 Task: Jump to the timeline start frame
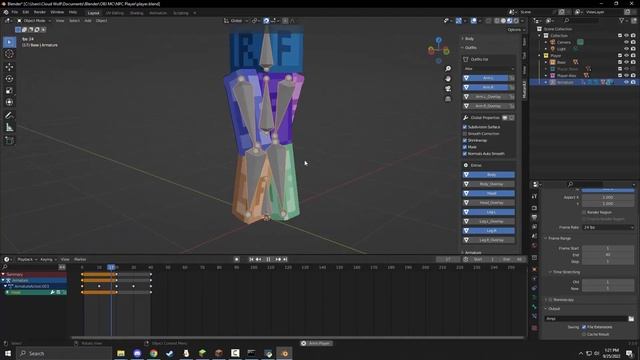251,259
